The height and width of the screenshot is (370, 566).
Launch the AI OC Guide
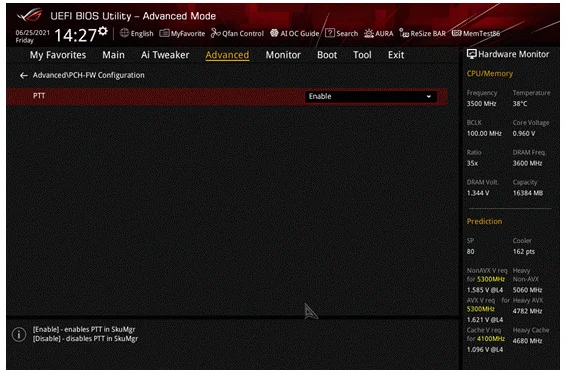(295, 34)
